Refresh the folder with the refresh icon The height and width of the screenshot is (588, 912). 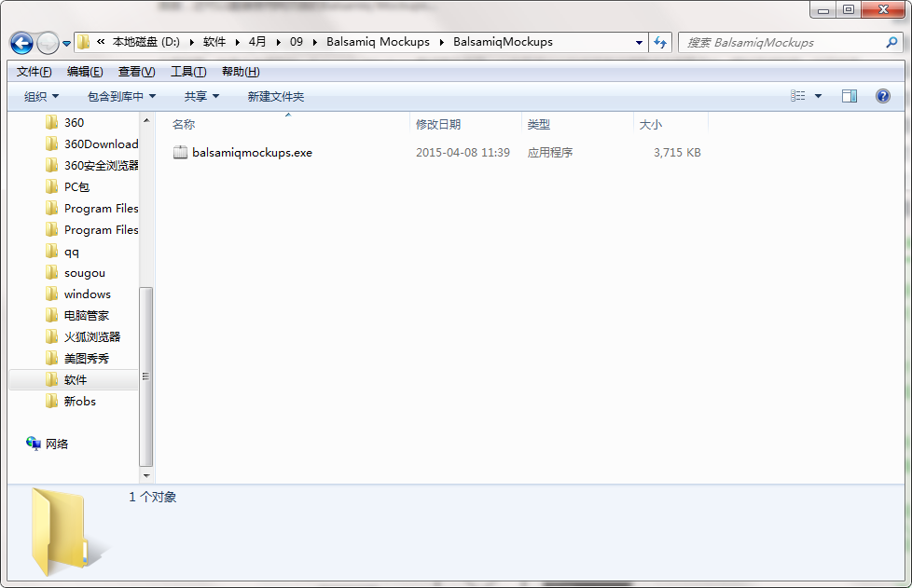pyautogui.click(x=660, y=43)
